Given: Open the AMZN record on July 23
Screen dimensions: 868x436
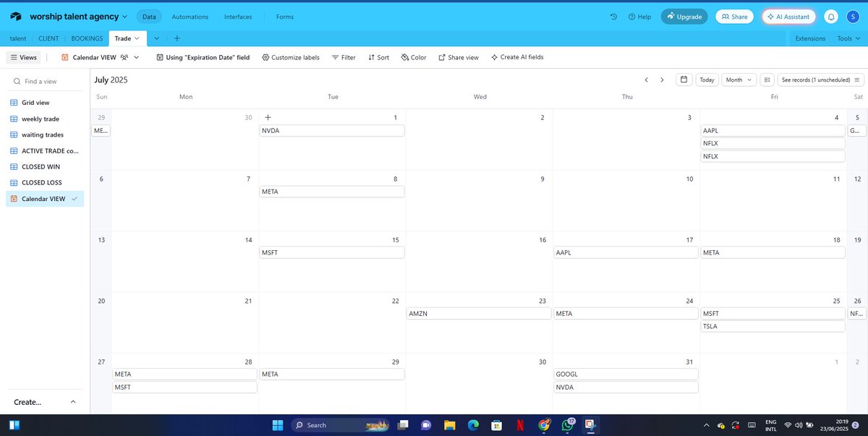Looking at the screenshot, I should [479, 314].
